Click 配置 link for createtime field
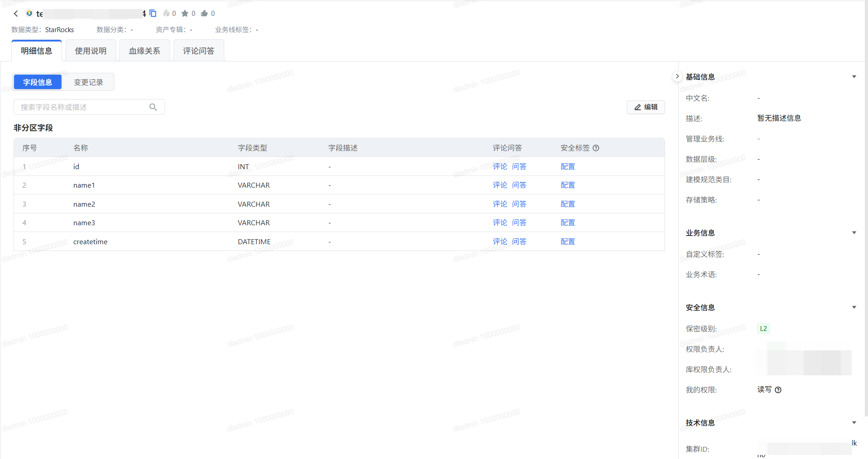This screenshot has width=868, height=459. click(567, 241)
